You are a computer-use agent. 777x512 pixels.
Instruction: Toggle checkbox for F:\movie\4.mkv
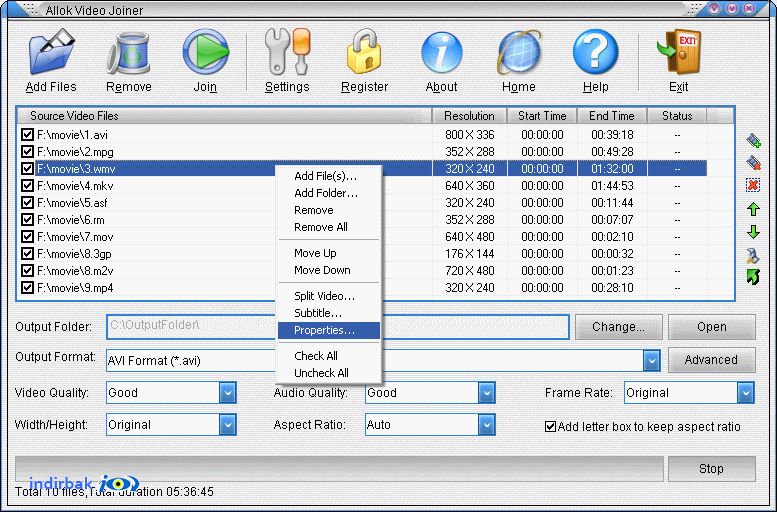tap(28, 186)
